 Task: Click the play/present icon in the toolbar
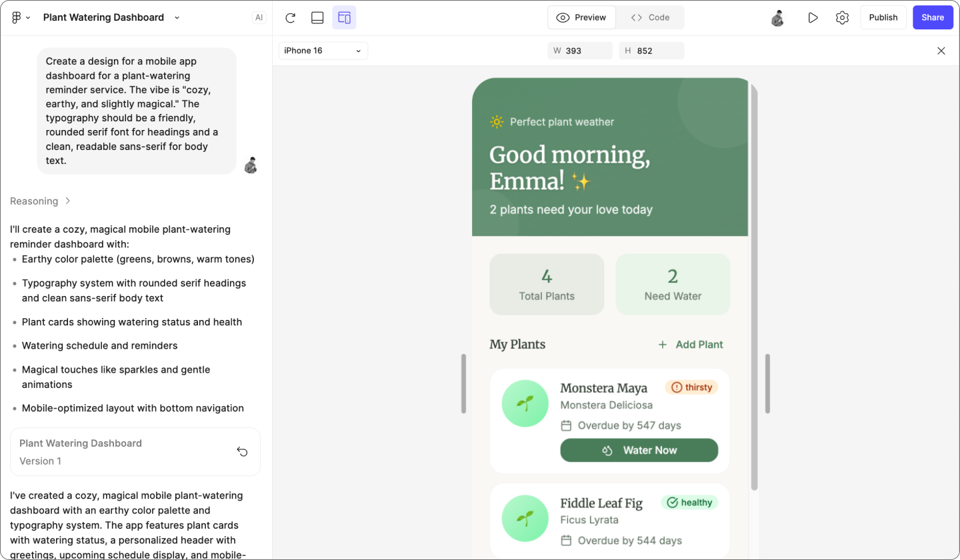813,17
